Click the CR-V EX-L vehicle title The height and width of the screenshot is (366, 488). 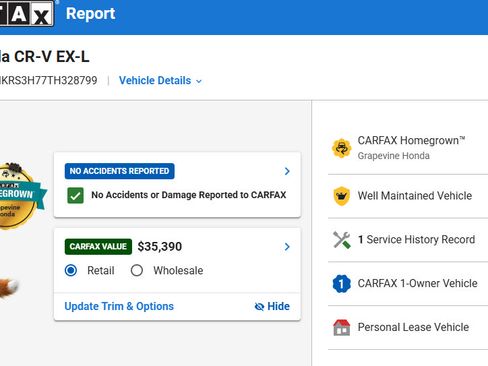coord(45,56)
